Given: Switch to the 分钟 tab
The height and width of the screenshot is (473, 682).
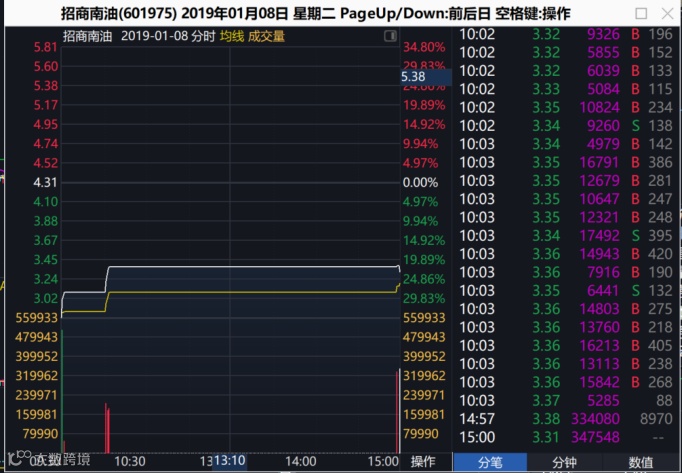Looking at the screenshot, I should (x=564, y=462).
